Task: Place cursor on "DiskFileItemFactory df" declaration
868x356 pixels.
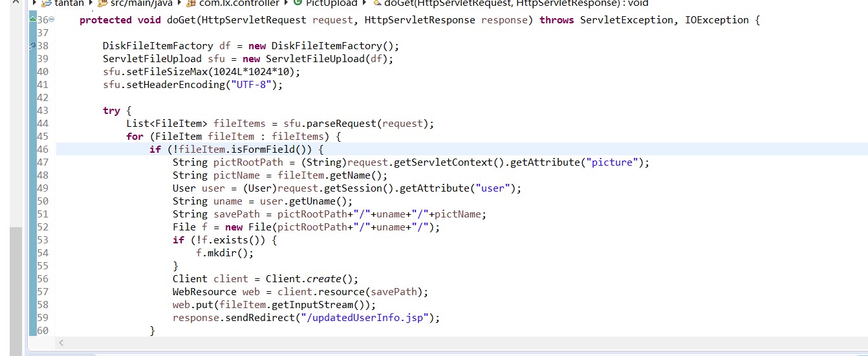Action: [167, 46]
